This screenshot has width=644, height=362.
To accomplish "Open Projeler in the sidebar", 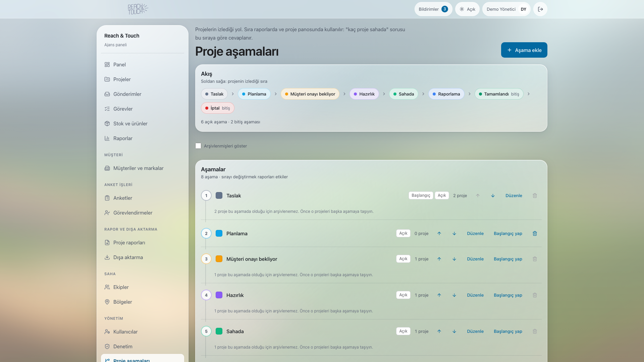I will 143,79.
